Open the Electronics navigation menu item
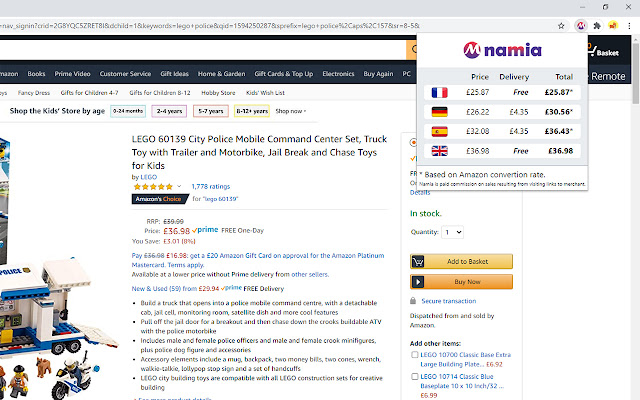The width and height of the screenshot is (640, 400). click(338, 74)
